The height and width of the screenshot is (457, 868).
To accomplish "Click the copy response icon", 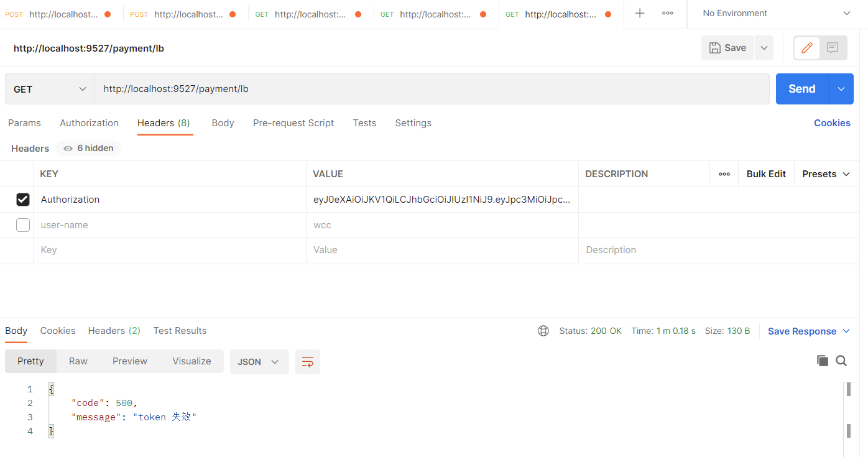I will click(822, 361).
